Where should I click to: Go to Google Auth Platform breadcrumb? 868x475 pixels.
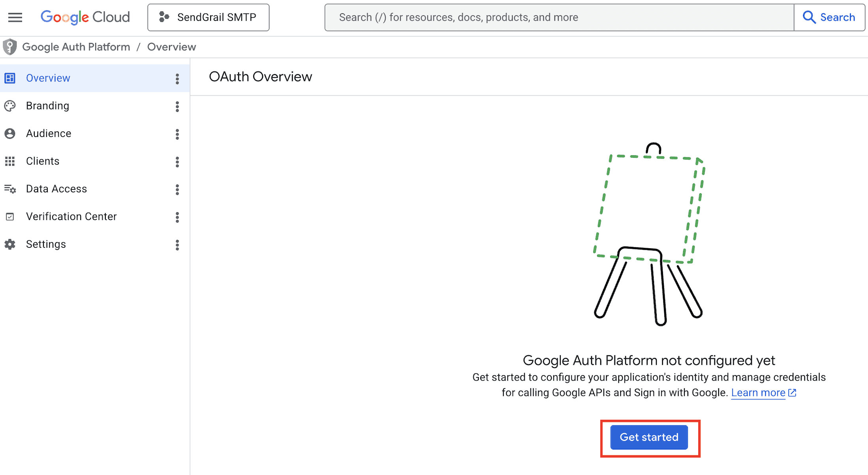point(76,47)
